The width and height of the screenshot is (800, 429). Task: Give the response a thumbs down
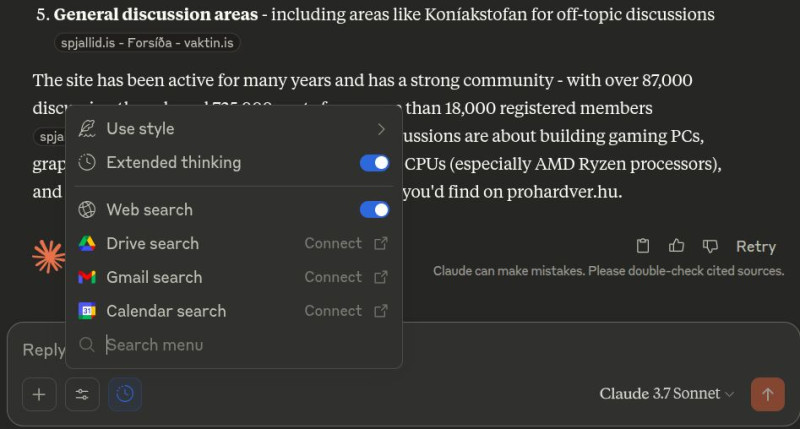pyautogui.click(x=710, y=246)
